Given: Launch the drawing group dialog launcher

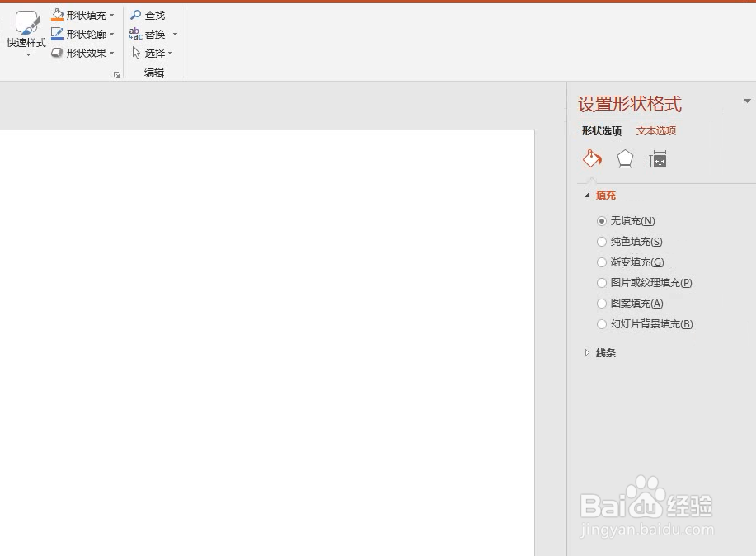Looking at the screenshot, I should click(x=116, y=75).
